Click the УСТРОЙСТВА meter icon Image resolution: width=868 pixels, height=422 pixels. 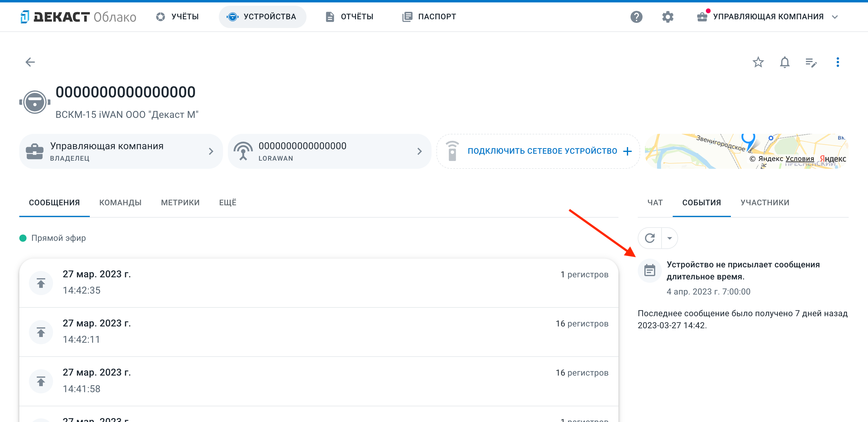pyautogui.click(x=232, y=17)
